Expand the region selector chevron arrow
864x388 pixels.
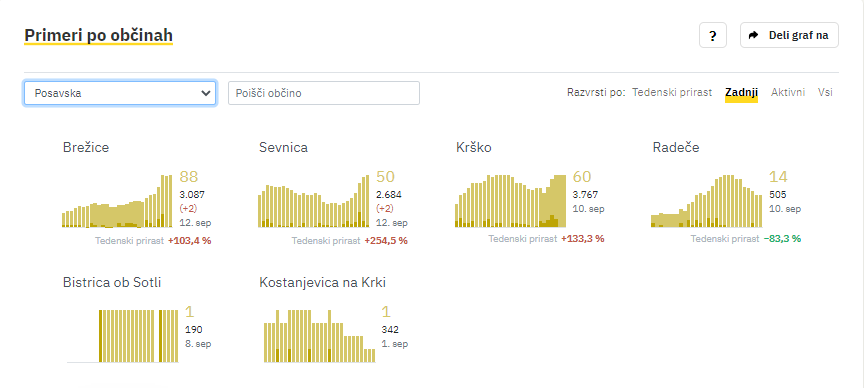207,93
